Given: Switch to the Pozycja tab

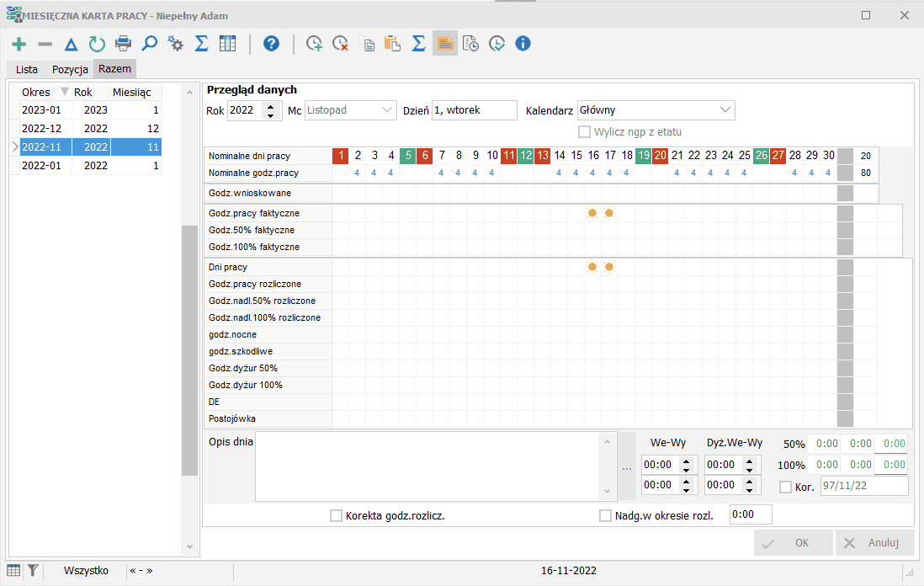Looking at the screenshot, I should coord(70,69).
